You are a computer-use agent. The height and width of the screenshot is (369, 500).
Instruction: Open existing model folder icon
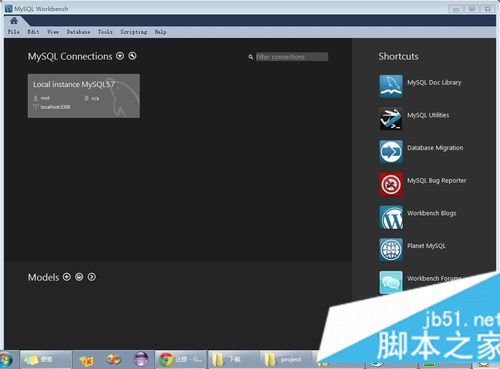point(79,277)
